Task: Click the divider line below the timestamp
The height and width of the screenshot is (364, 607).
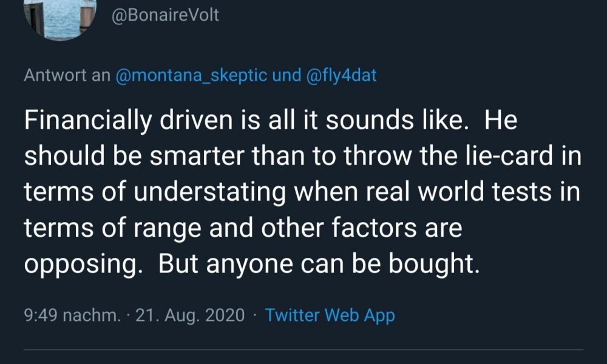Action: click(303, 349)
